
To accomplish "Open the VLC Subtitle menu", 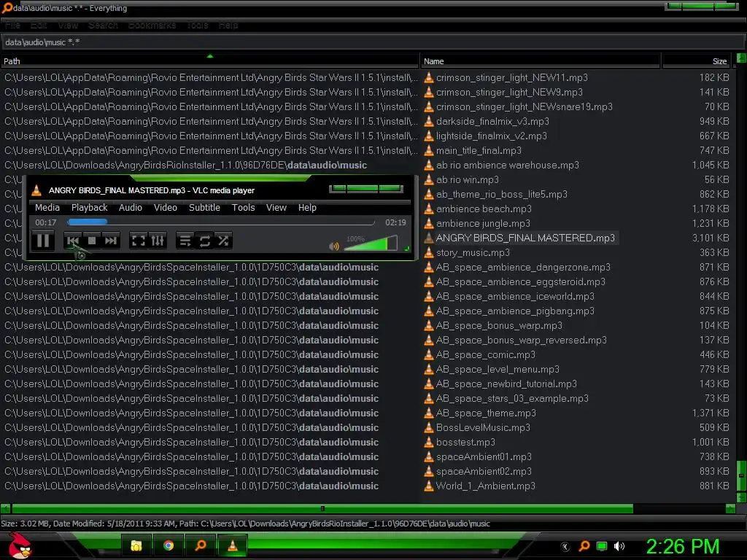I will 204,208.
